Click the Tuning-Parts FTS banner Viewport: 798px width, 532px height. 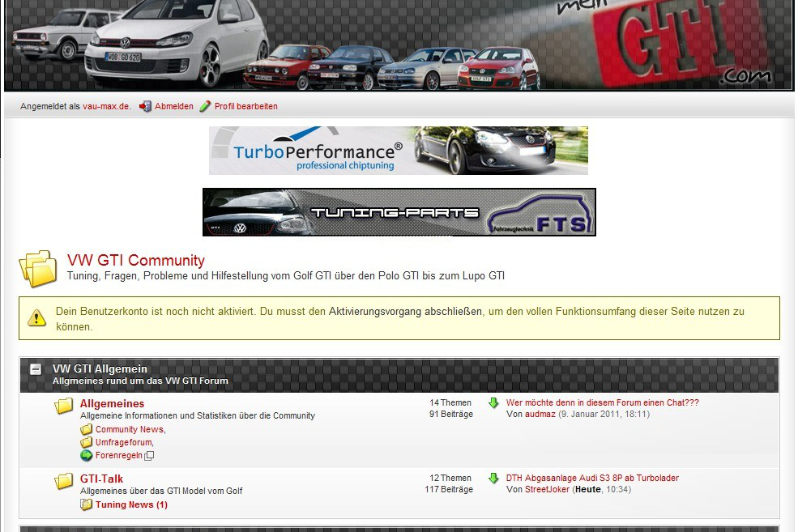pyautogui.click(x=399, y=212)
